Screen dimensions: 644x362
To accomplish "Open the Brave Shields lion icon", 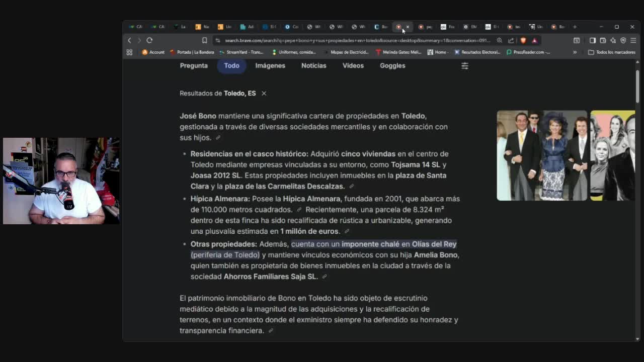I will click(x=523, y=40).
